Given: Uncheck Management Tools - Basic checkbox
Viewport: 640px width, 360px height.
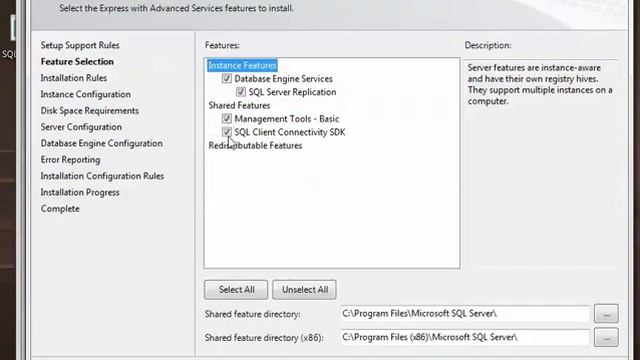Looking at the screenshot, I should (x=227, y=118).
